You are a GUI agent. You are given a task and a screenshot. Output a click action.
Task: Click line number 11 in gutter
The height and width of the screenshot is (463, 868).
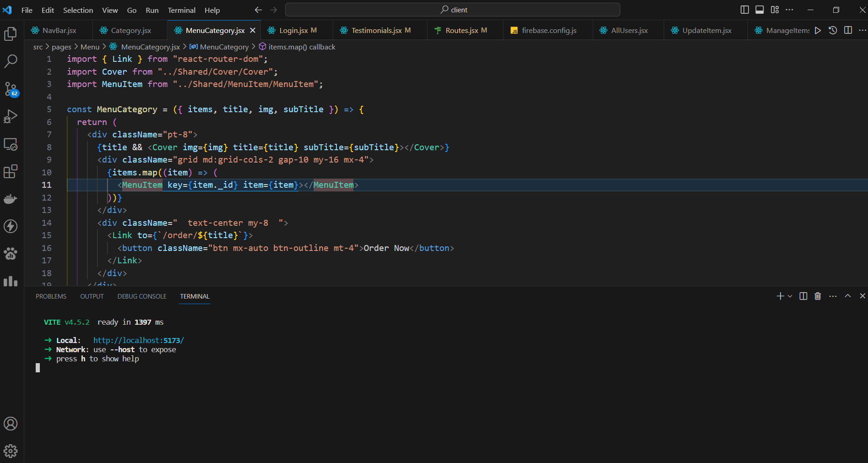click(x=47, y=185)
